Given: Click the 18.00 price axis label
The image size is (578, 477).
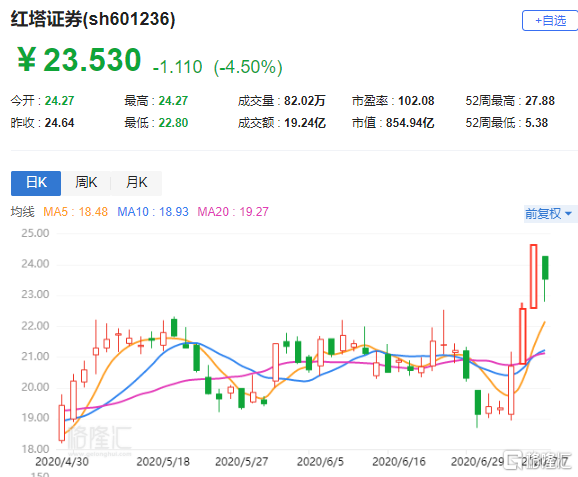Looking at the screenshot, I should [x=35, y=449].
